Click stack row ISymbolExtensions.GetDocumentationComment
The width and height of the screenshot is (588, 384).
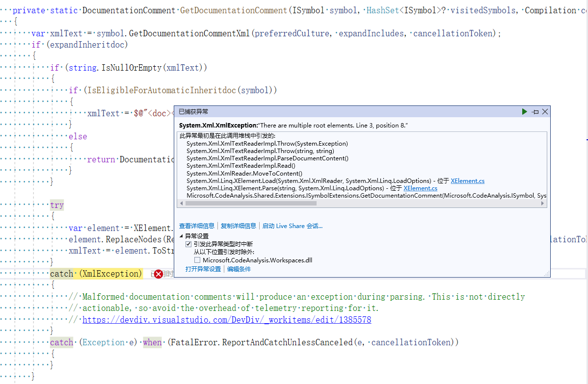[366, 196]
